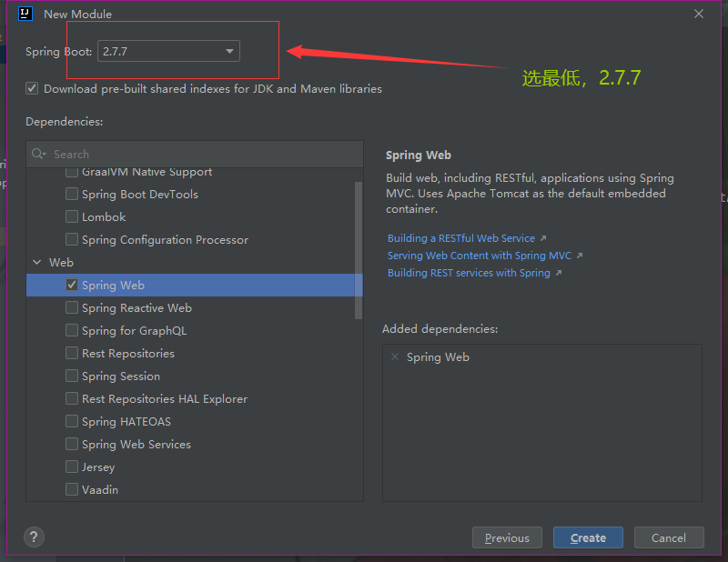Screen dimensions: 728x562
Task: Check the Lombok checkbox
Action: click(72, 216)
